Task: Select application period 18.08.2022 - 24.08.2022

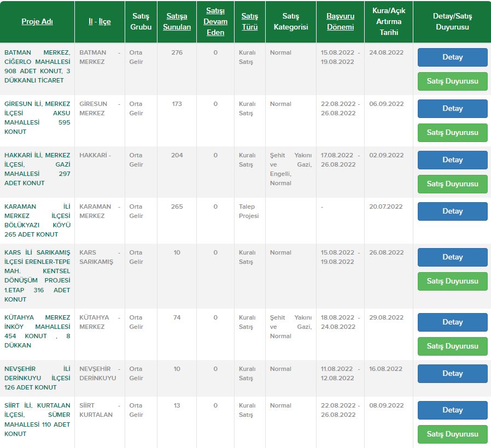Action: [x=340, y=322]
